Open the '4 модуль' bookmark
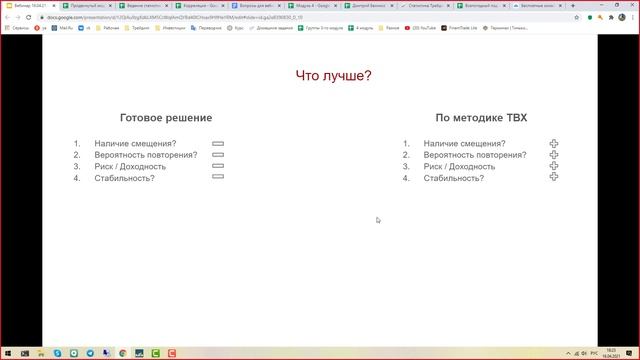This screenshot has height=360, width=640. 361,28
